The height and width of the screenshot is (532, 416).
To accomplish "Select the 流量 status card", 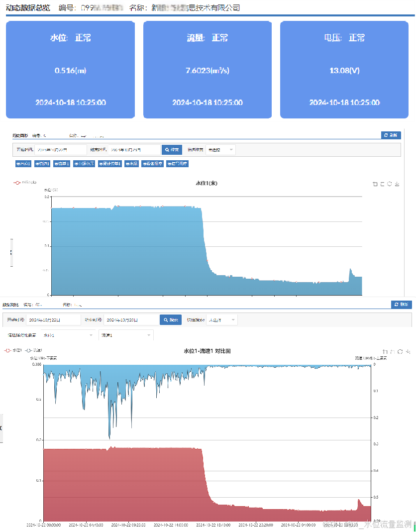I will pyautogui.click(x=208, y=70).
